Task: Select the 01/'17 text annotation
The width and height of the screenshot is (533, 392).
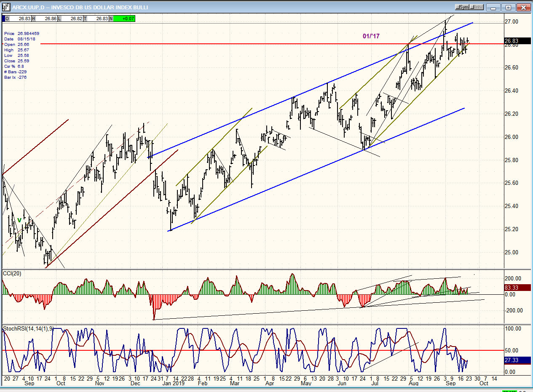Action: pyautogui.click(x=371, y=36)
